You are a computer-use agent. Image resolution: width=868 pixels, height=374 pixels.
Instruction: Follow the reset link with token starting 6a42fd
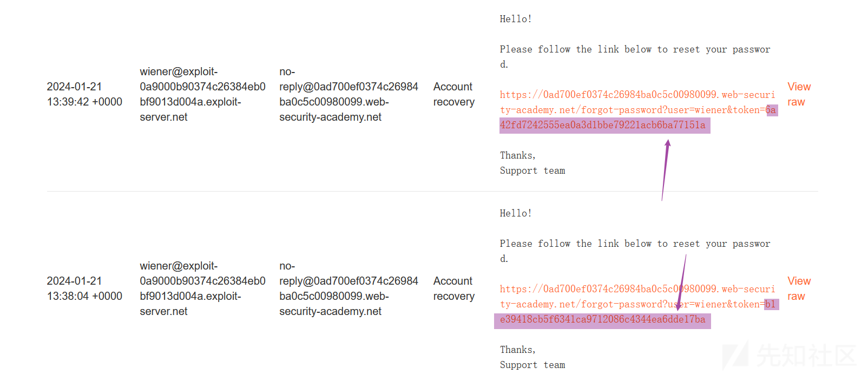[x=637, y=110]
